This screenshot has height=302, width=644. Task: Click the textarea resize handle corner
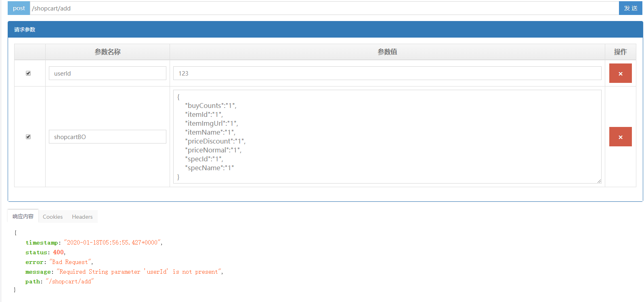pyautogui.click(x=599, y=181)
